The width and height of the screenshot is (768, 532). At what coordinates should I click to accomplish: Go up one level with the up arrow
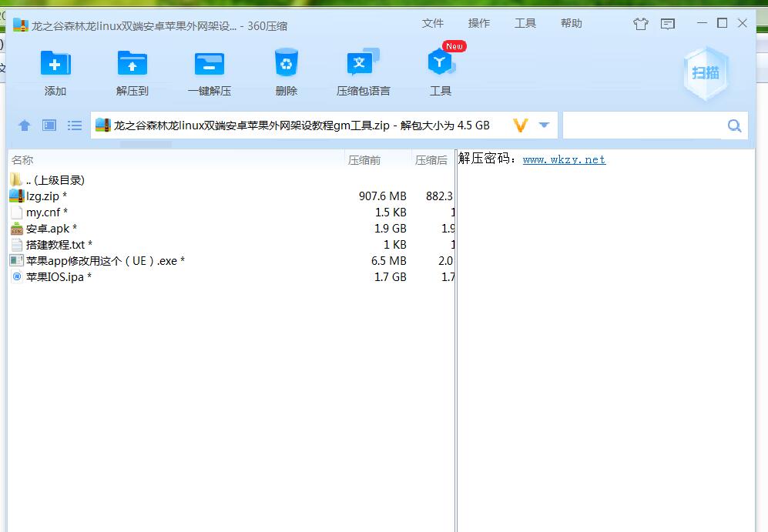coord(25,125)
